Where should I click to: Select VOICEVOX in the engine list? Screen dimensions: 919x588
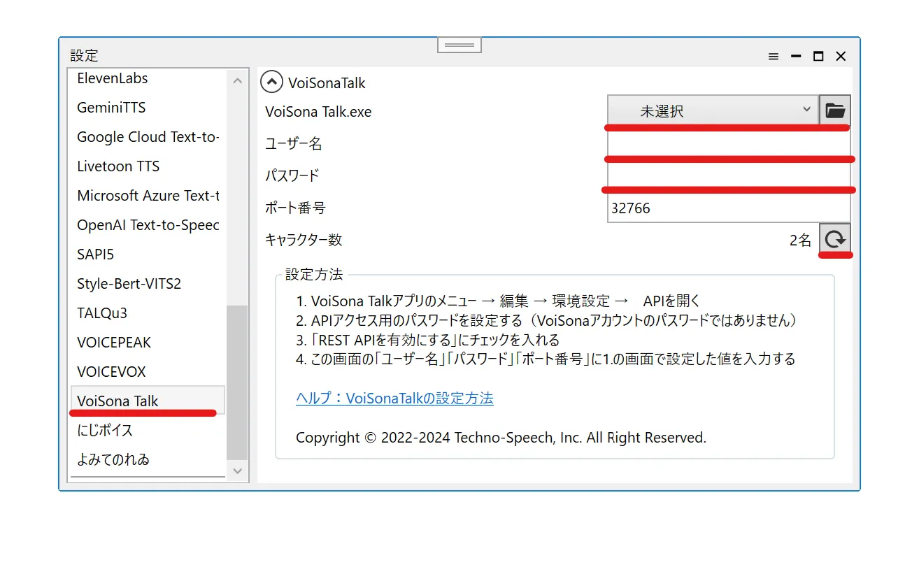[148, 372]
